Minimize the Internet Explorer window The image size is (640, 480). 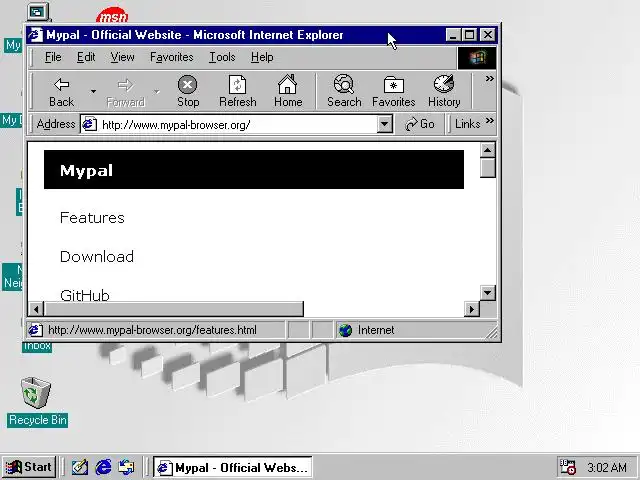pos(452,35)
